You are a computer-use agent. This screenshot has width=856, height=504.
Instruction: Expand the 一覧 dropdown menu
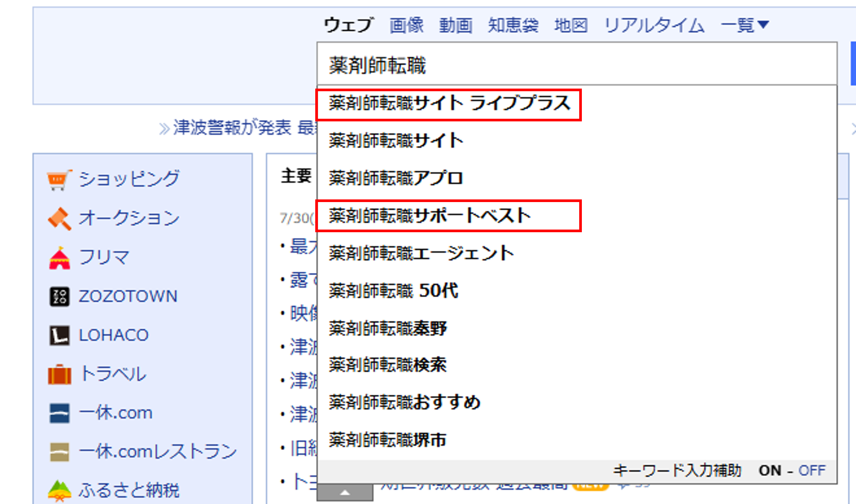pos(744,25)
